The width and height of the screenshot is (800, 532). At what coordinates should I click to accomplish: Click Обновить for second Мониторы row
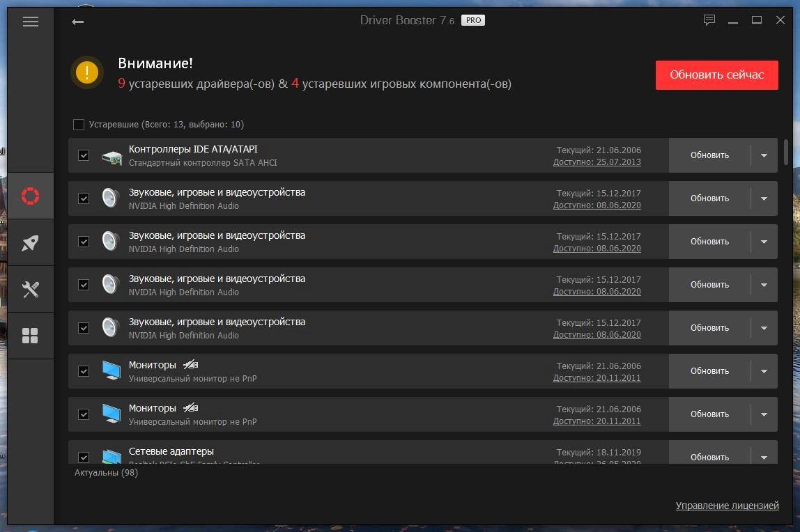[709, 414]
